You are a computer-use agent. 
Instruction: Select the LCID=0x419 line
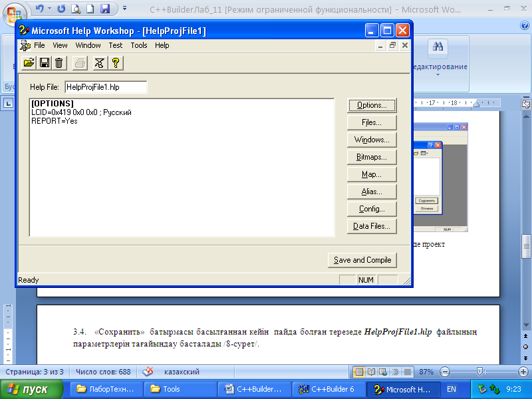click(x=81, y=112)
